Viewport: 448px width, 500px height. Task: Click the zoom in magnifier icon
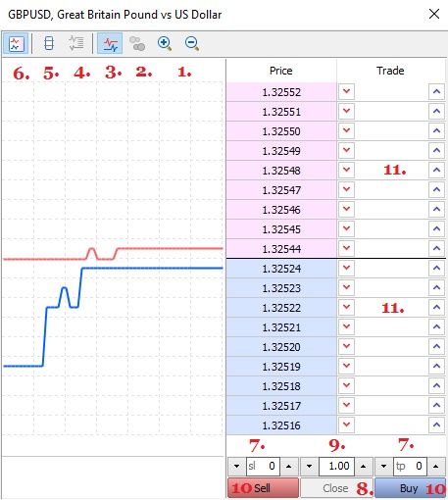(165, 43)
